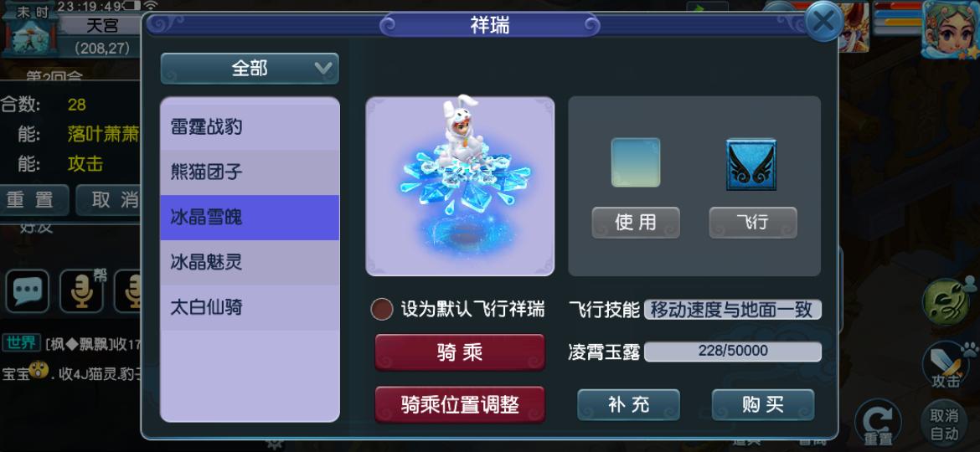Tap the 取消自动 auto-battle toggle
980x452 pixels.
(944, 424)
